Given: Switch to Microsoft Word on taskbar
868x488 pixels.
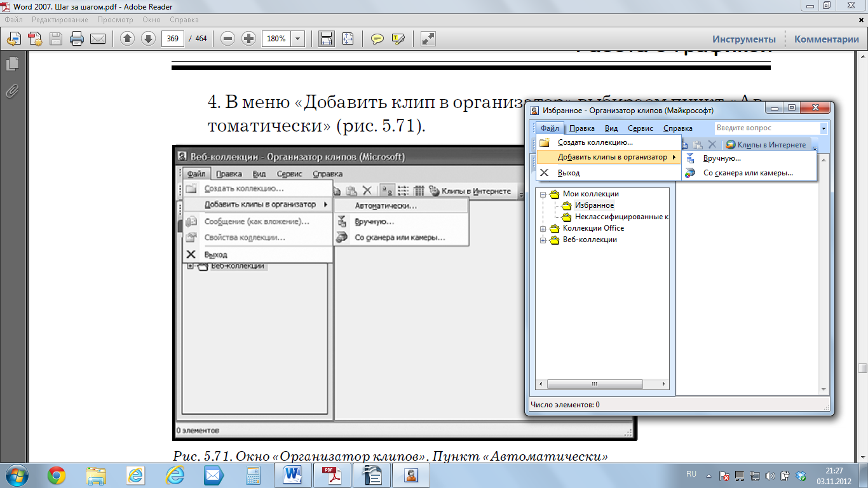Looking at the screenshot, I should 292,475.
